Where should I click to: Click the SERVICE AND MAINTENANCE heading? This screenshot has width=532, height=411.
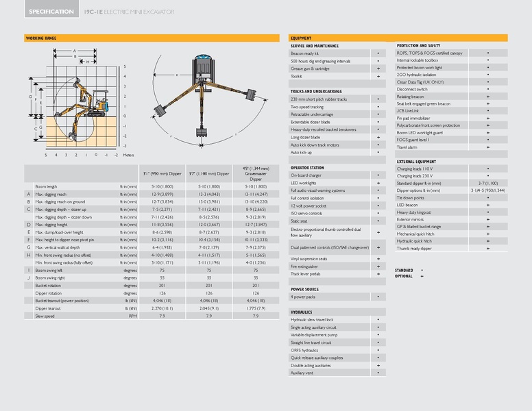(x=315, y=46)
